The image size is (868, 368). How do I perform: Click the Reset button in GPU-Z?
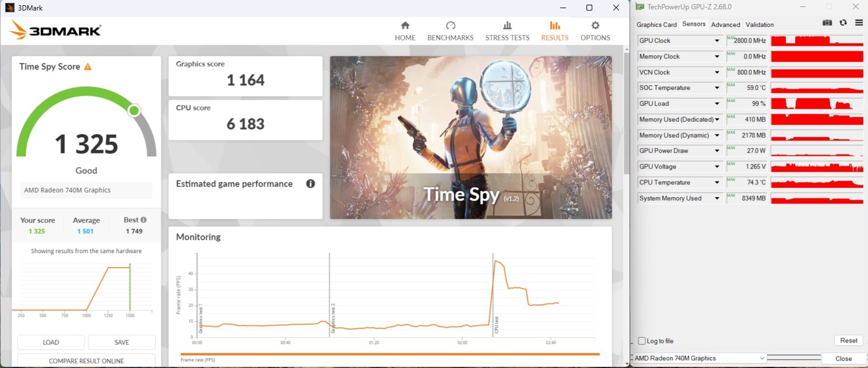[849, 341]
